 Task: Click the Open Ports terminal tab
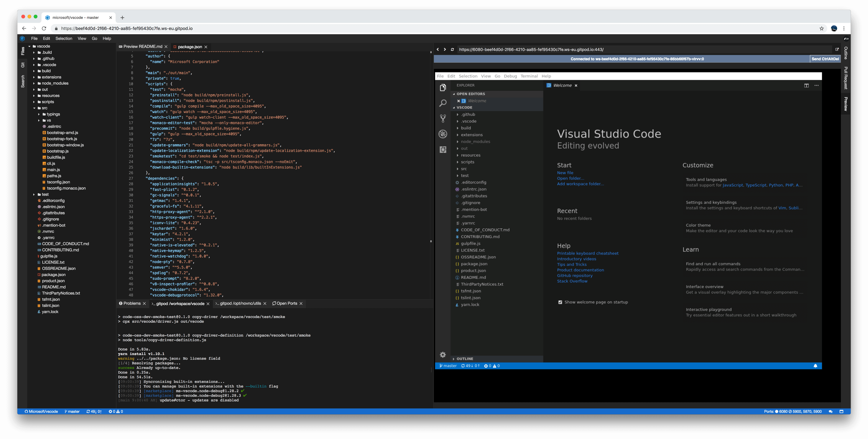(x=285, y=303)
